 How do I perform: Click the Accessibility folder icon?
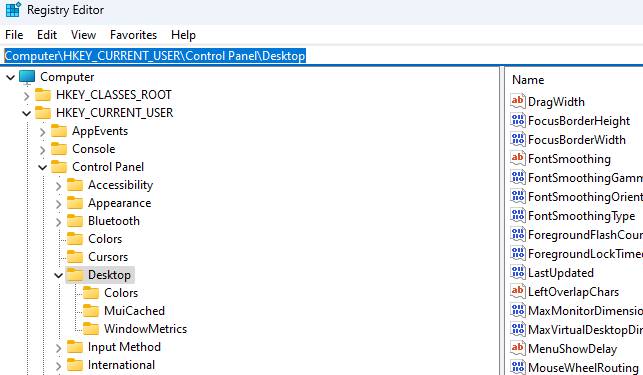[75, 185]
